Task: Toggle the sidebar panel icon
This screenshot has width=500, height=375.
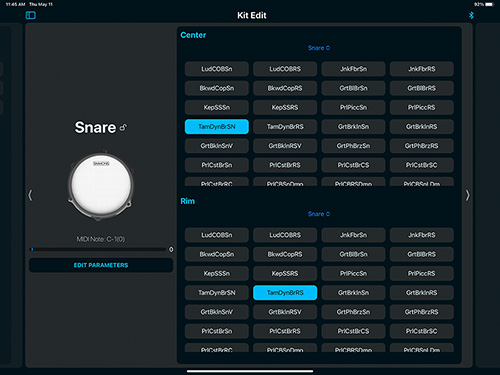Action: (x=31, y=15)
